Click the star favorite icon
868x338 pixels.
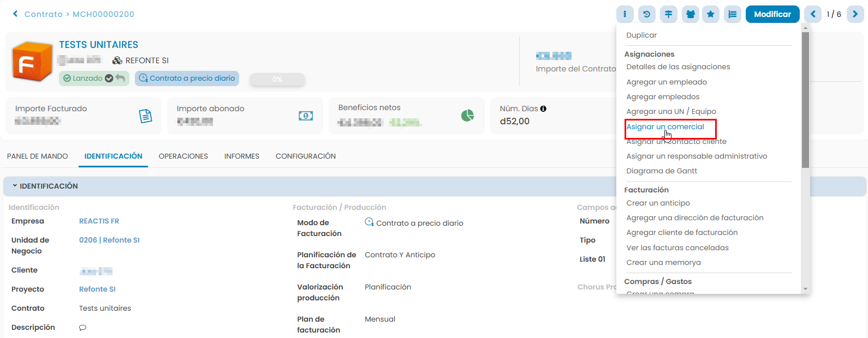(x=710, y=14)
